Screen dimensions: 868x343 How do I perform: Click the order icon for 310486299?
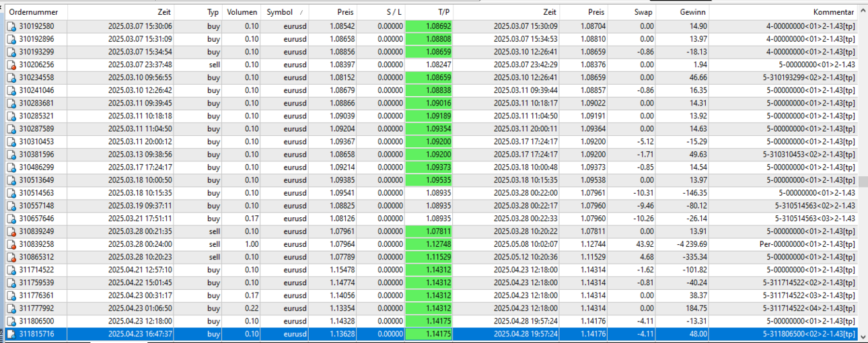coord(11,167)
